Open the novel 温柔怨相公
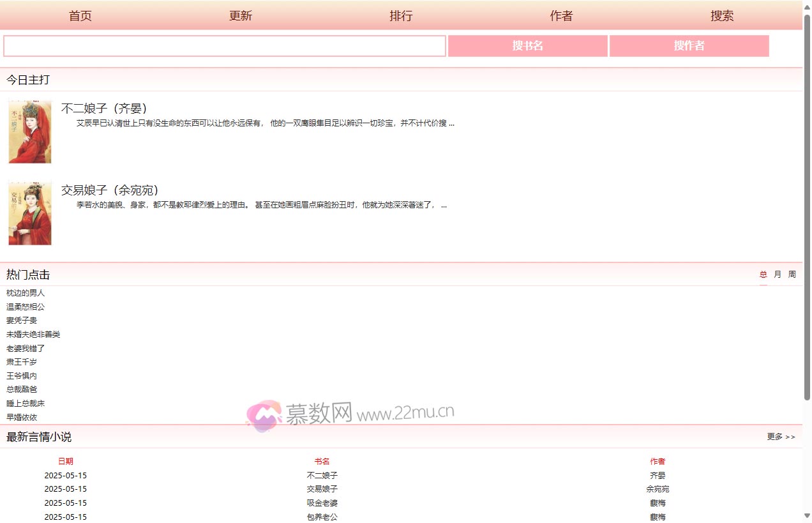The height and width of the screenshot is (523, 812). click(x=25, y=307)
